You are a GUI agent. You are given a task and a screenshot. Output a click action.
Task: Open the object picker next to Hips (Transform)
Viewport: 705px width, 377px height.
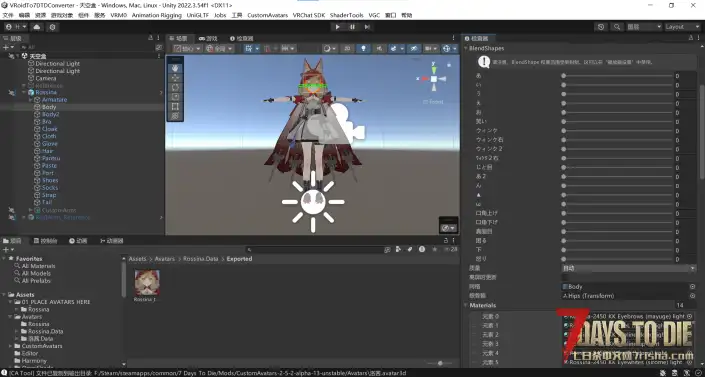click(x=692, y=296)
